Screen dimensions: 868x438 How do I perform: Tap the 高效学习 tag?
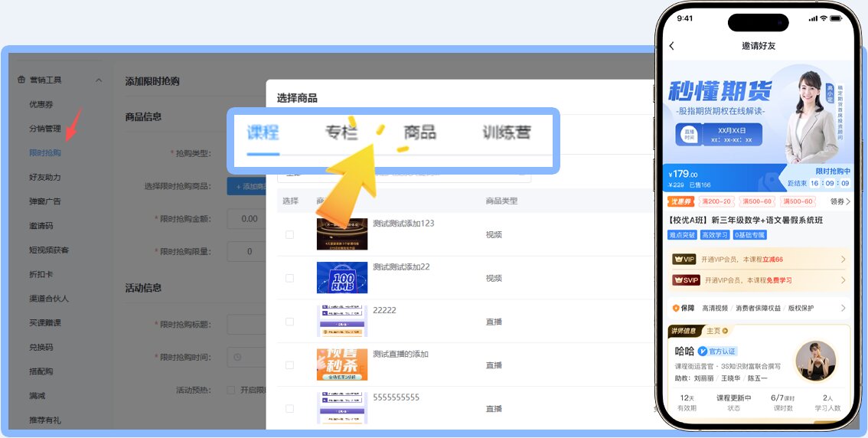(715, 235)
